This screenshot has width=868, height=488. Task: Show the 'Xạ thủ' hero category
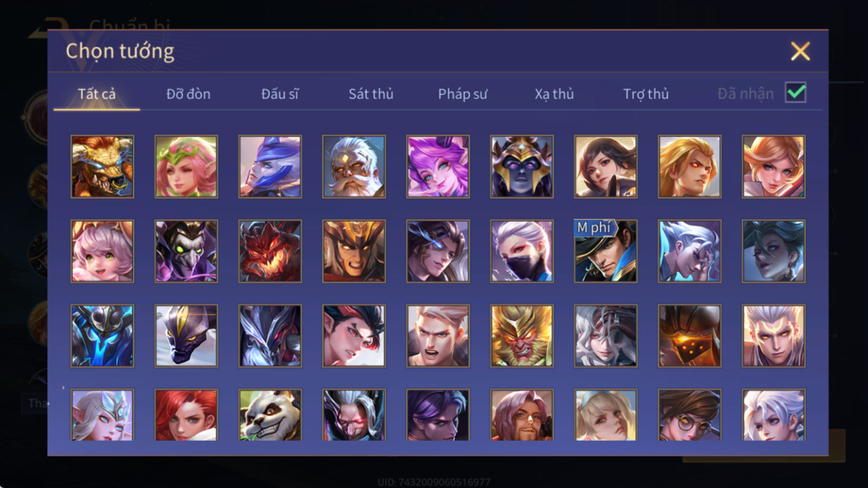click(554, 94)
